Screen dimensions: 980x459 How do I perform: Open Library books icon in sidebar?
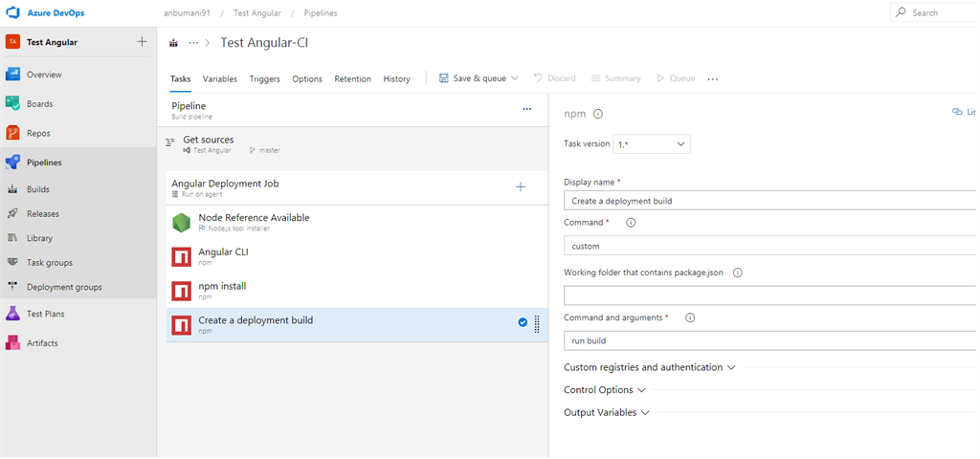(x=12, y=238)
